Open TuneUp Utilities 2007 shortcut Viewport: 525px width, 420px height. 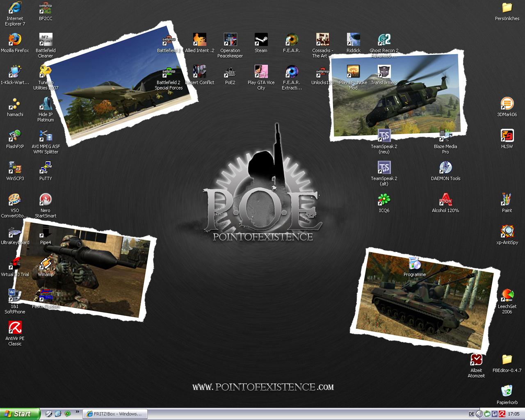(46, 72)
